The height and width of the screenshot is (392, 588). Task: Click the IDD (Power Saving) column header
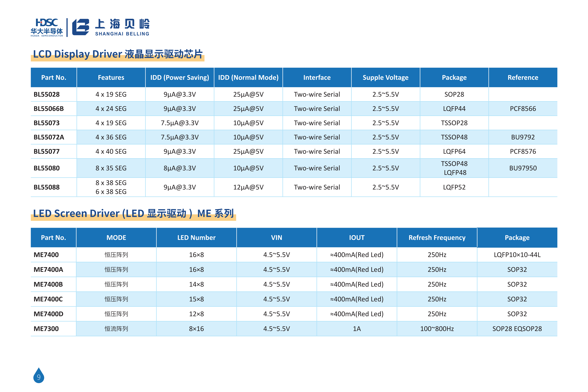[180, 78]
